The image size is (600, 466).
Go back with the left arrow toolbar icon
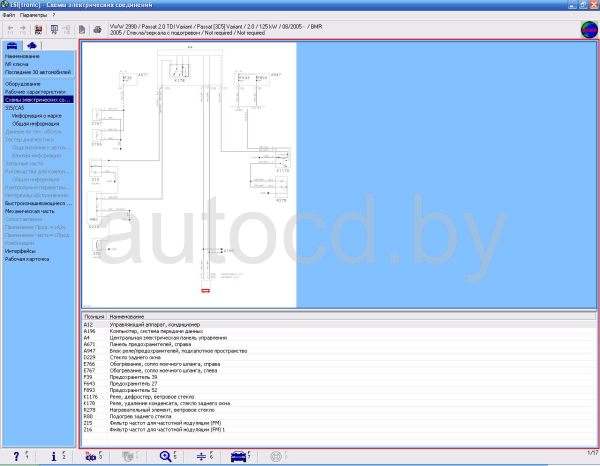tap(10, 29)
